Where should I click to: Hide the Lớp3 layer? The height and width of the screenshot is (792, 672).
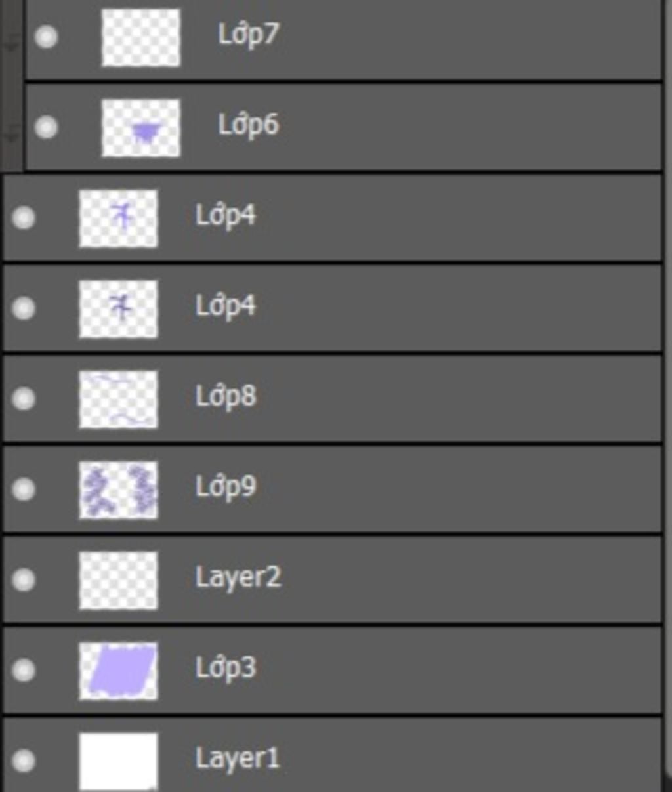pos(24,670)
